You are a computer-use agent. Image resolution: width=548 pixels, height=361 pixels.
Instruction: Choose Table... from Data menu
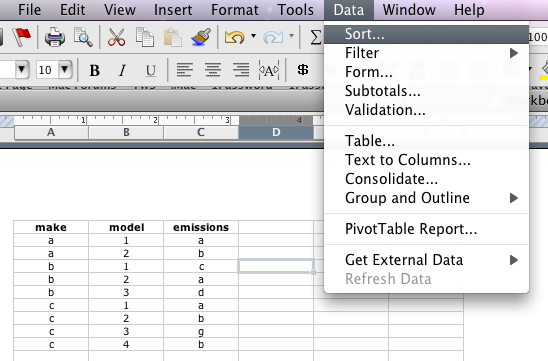pos(426,141)
